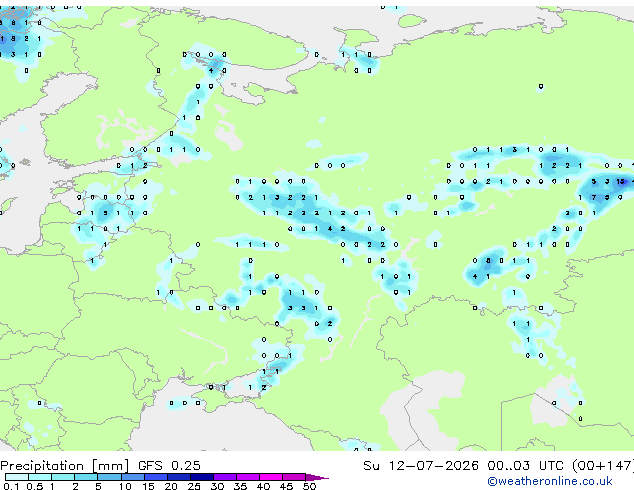Click the 40–45 mm legend color
The image size is (634, 490).
271,477
